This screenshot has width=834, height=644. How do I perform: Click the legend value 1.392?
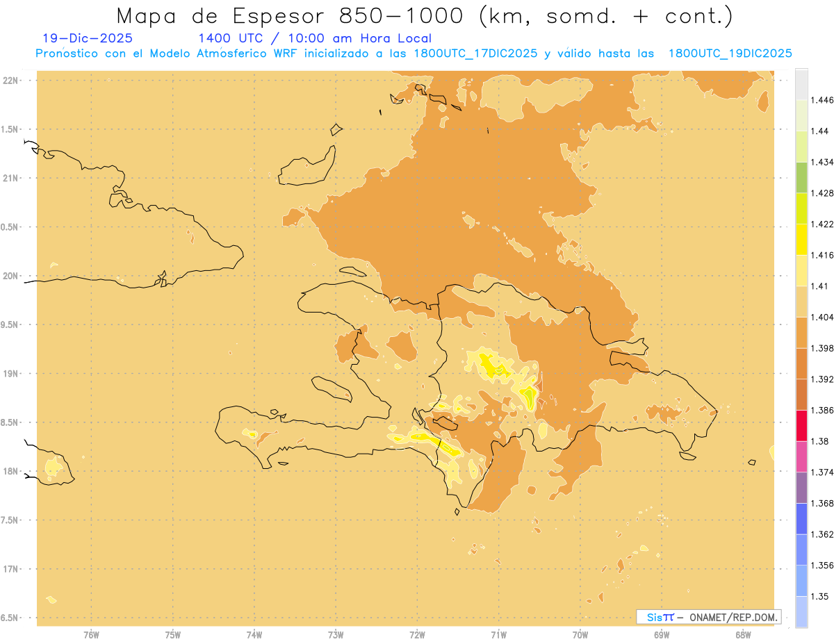(822, 379)
